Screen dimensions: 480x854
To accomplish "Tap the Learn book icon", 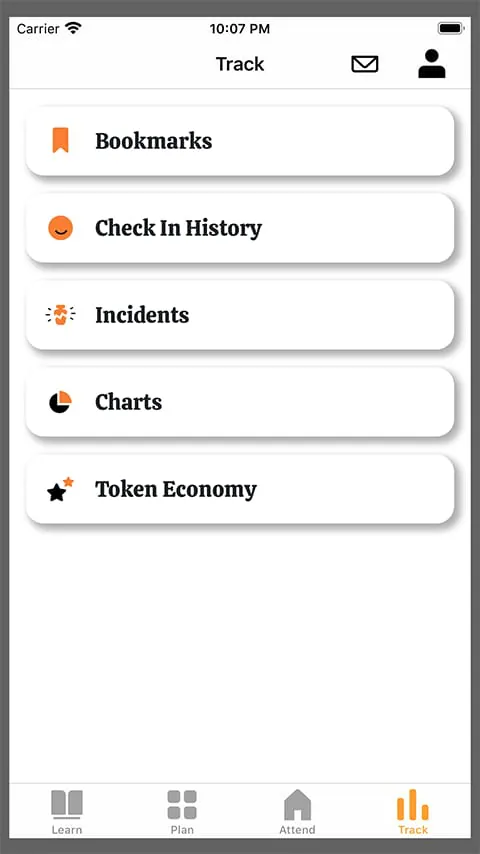I will (x=67, y=804).
